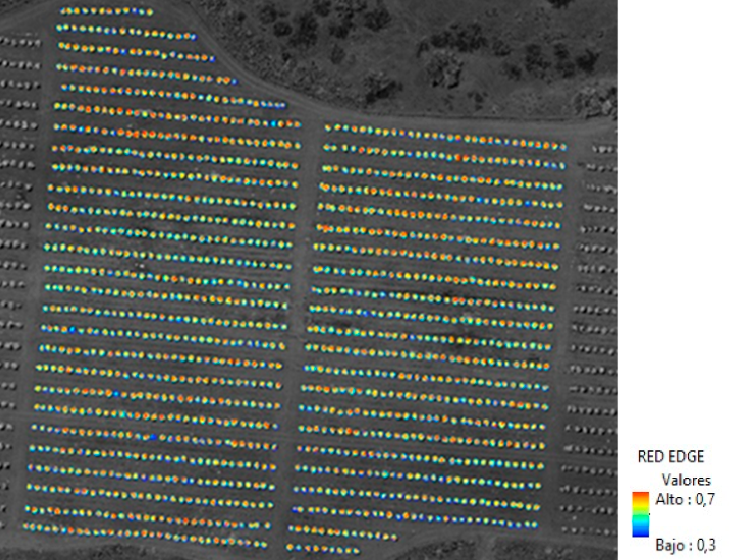Image resolution: width=729 pixels, height=560 pixels.
Task: Click the Alto : 0,7 legend label
Action: pos(685,499)
